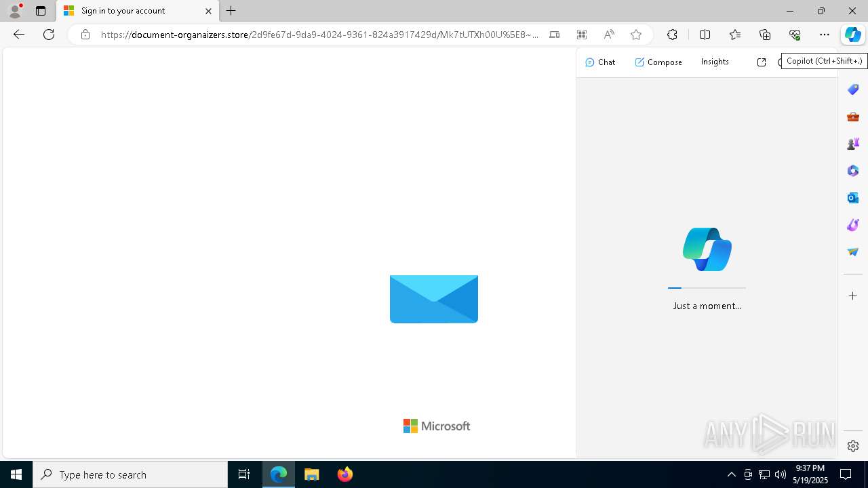Open Microsoft Edge from taskbar
Viewport: 868px width, 488px height.
click(279, 474)
